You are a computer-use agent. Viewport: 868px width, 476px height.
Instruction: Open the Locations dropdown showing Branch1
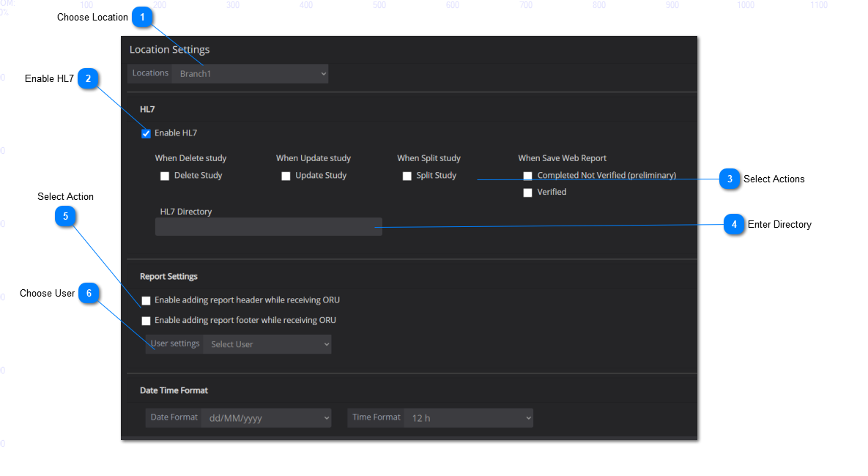(x=250, y=74)
